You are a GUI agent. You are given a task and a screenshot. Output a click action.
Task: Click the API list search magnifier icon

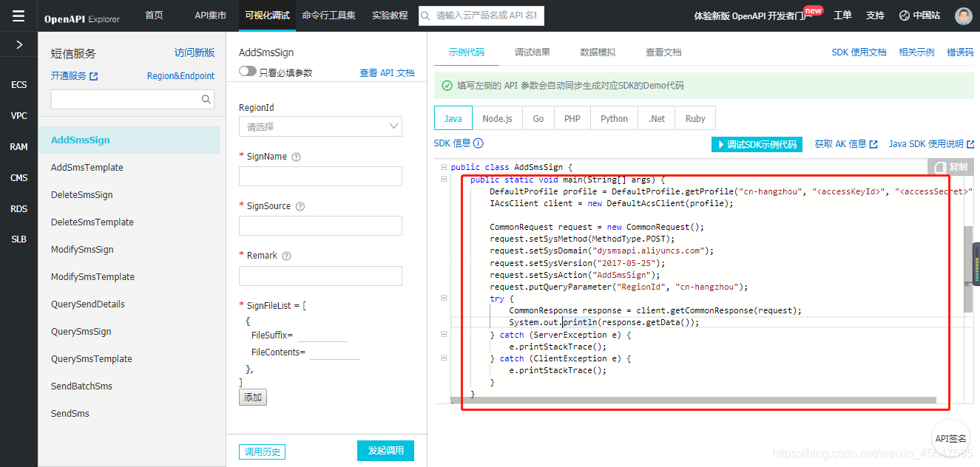click(x=206, y=99)
